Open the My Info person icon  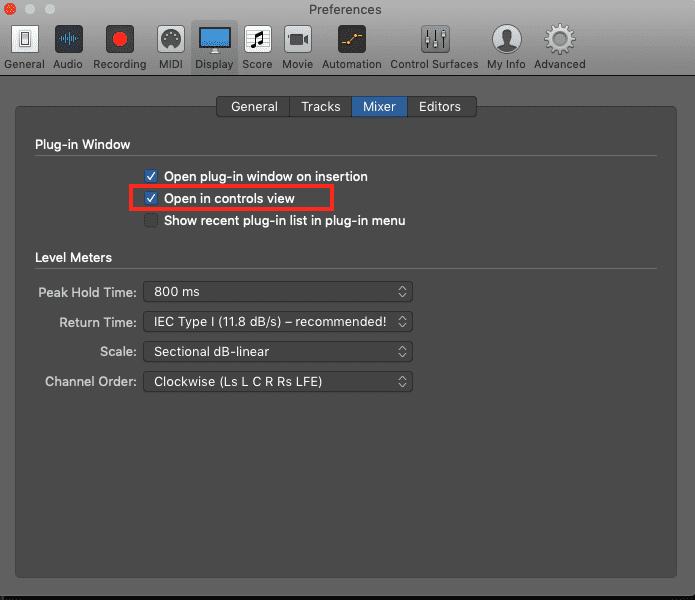[x=506, y=39]
